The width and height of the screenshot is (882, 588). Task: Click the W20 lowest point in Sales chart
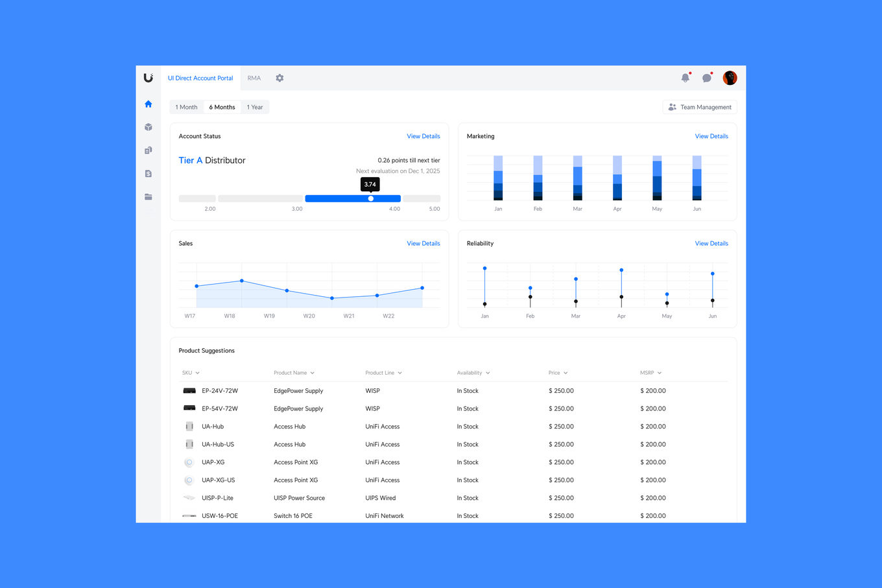(332, 298)
